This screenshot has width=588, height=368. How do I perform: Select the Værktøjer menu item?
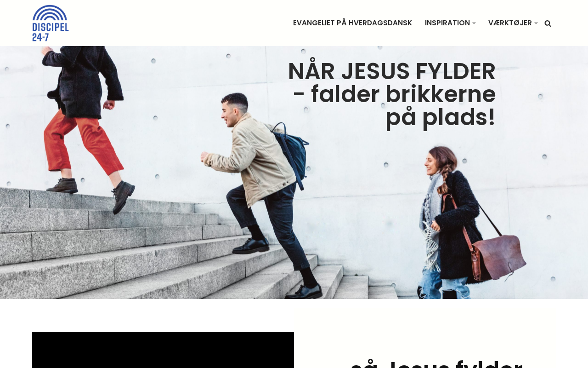point(510,23)
